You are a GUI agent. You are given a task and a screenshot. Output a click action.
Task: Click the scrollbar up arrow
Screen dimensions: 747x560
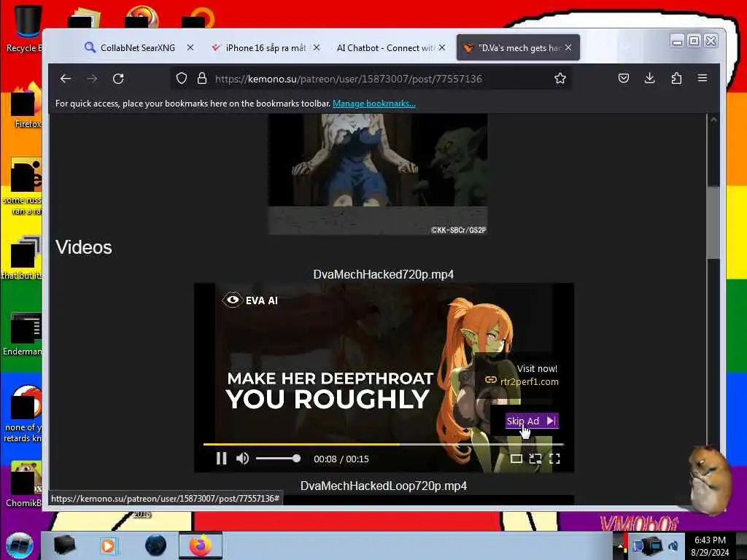pyautogui.click(x=713, y=120)
